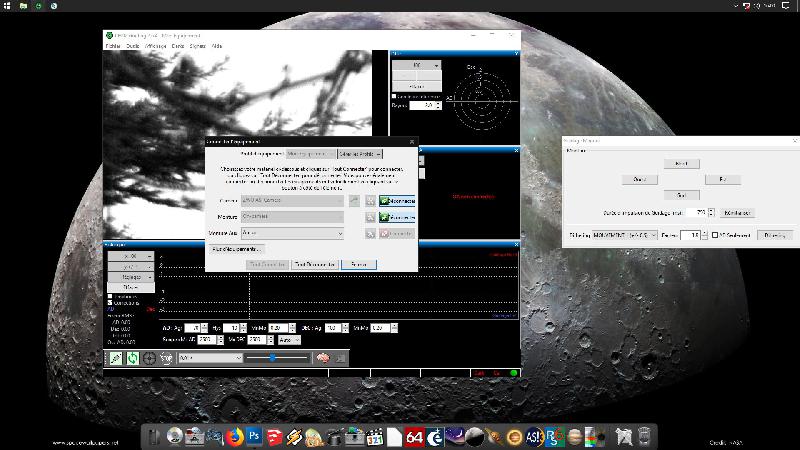Open the first scale dropdown in graph panel
Viewport: 800px width, 450px height.
click(131, 256)
